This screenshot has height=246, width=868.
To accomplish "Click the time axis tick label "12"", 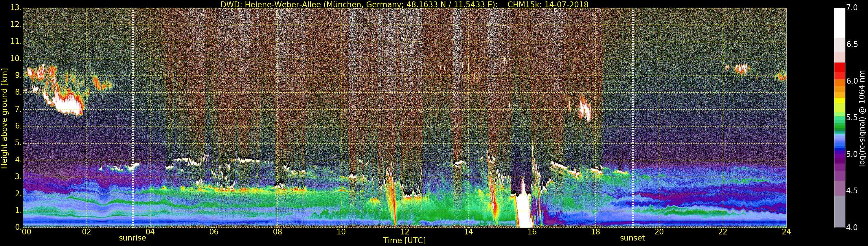I will 405,232.
